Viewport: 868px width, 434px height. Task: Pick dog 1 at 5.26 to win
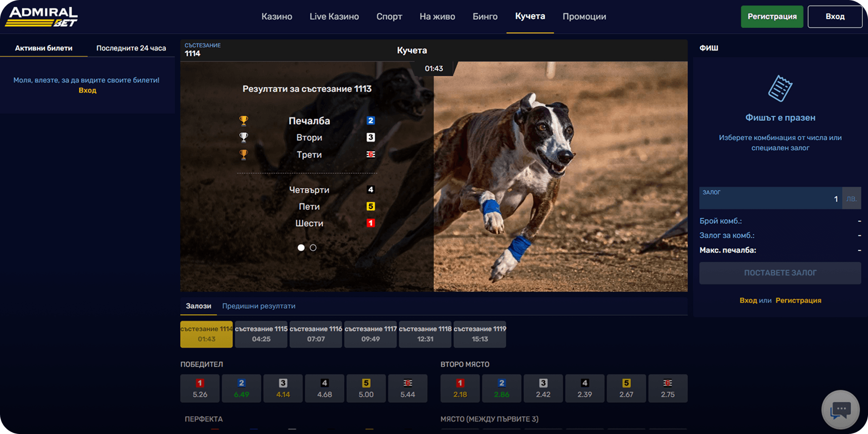pos(200,389)
